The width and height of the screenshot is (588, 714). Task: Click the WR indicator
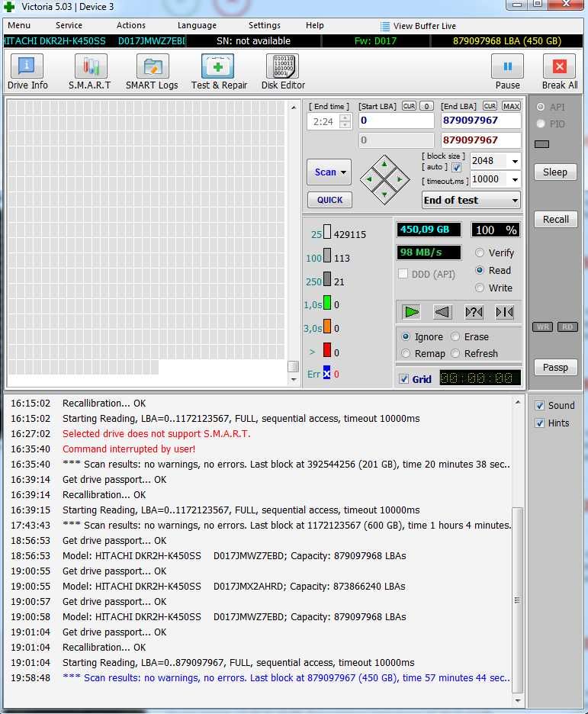[542, 327]
